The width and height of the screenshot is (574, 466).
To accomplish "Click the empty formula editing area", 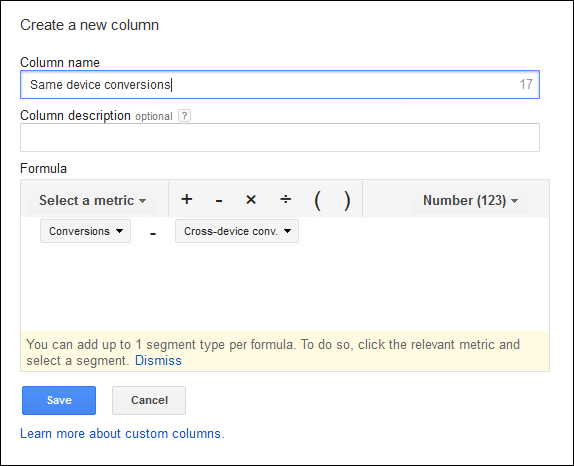I will (x=285, y=286).
